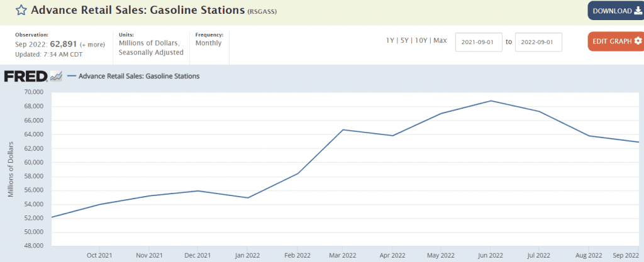The image size is (644, 262).
Task: Click the DOWNLOAD button
Action: tap(618, 11)
